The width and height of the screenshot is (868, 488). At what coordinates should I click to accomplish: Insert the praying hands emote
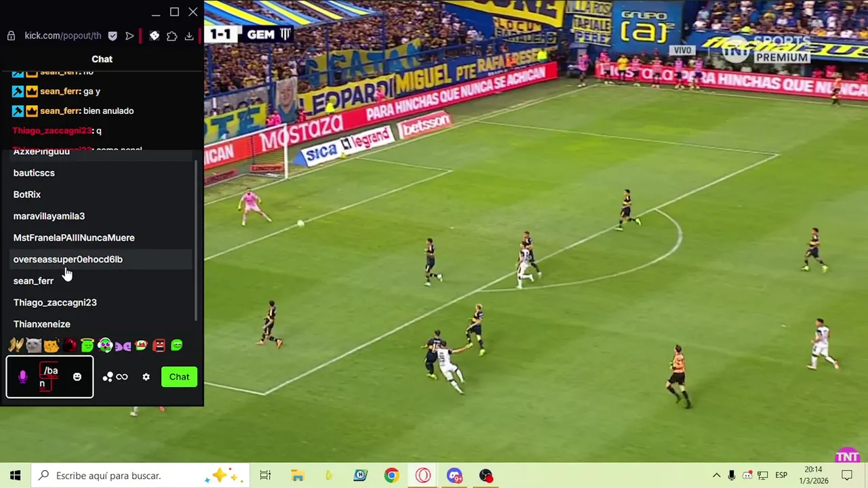coord(16,346)
